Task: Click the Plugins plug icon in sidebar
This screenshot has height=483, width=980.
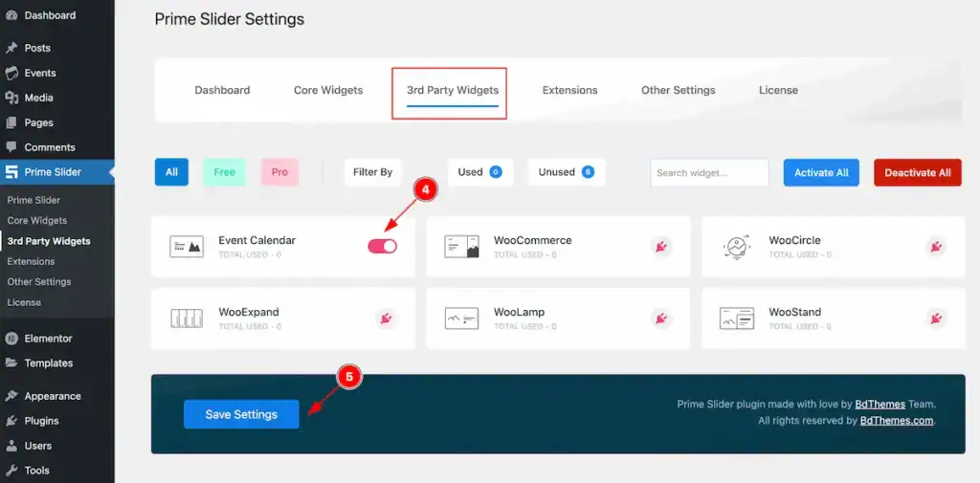Action: point(11,421)
